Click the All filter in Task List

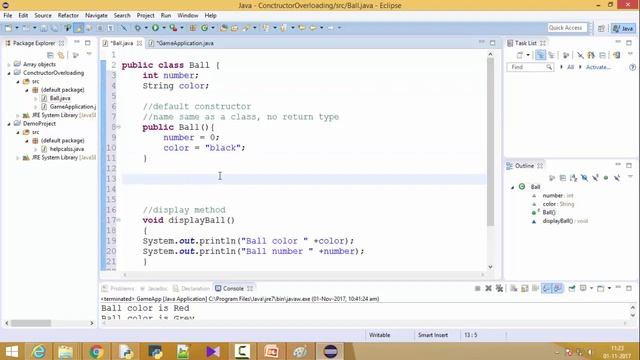[x=570, y=67]
